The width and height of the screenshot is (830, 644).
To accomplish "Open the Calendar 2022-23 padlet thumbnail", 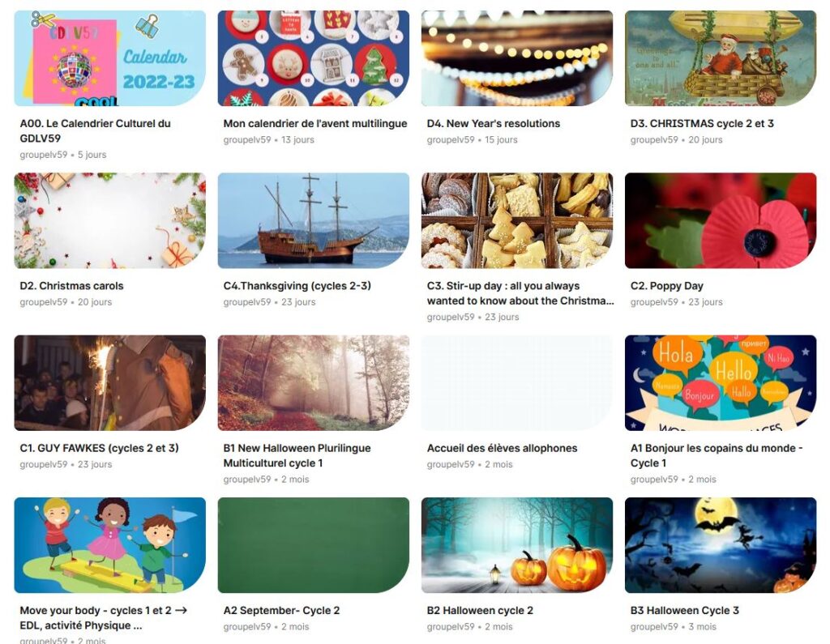I will [109, 58].
